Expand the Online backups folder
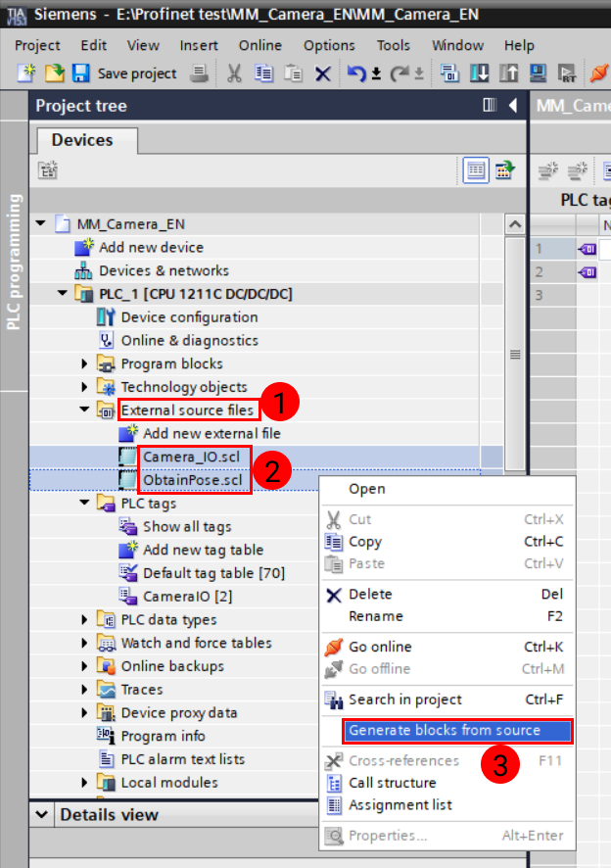This screenshot has width=611, height=868. (x=84, y=666)
